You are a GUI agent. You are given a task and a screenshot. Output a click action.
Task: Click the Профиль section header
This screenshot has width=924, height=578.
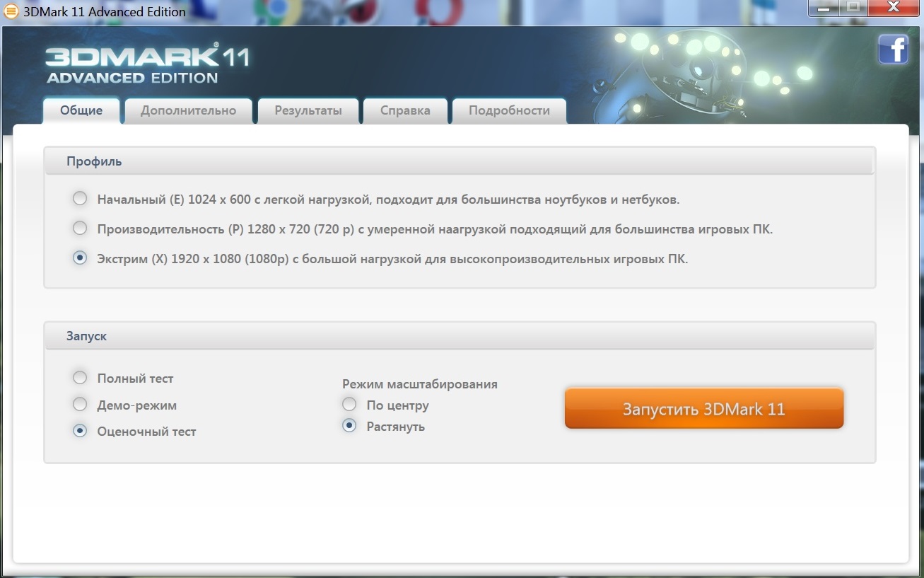tap(460, 161)
